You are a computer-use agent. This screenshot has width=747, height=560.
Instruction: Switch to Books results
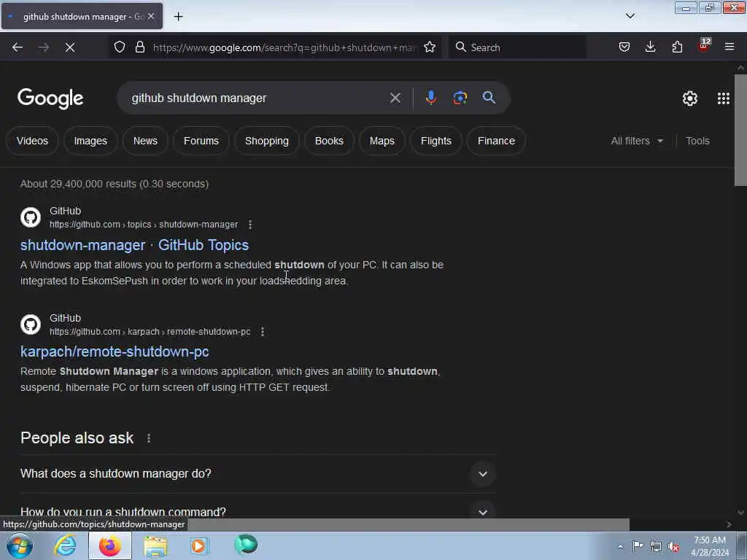click(329, 141)
